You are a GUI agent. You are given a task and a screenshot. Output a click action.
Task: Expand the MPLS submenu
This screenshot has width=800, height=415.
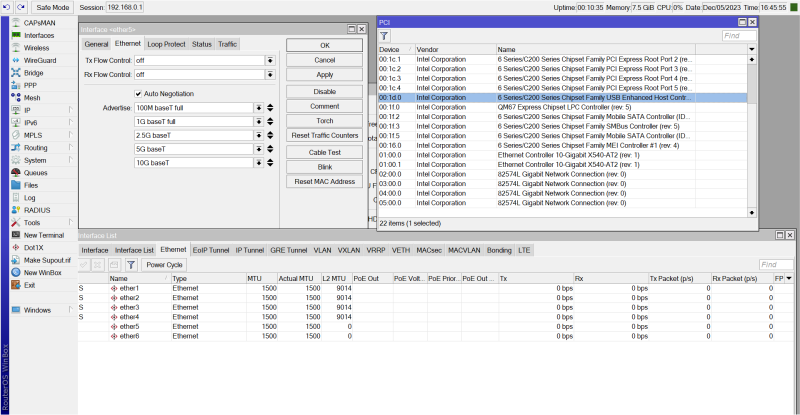70,135
